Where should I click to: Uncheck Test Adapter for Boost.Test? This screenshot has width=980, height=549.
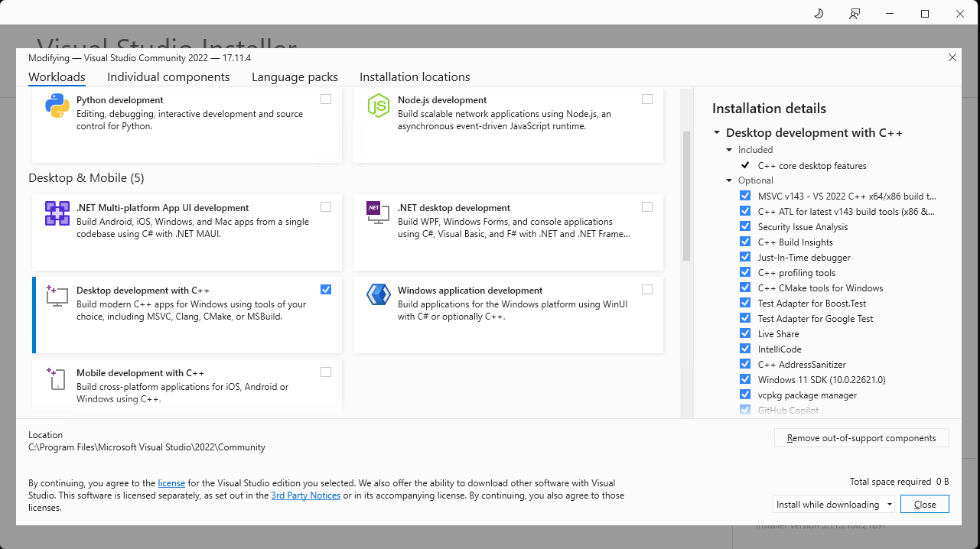745,303
